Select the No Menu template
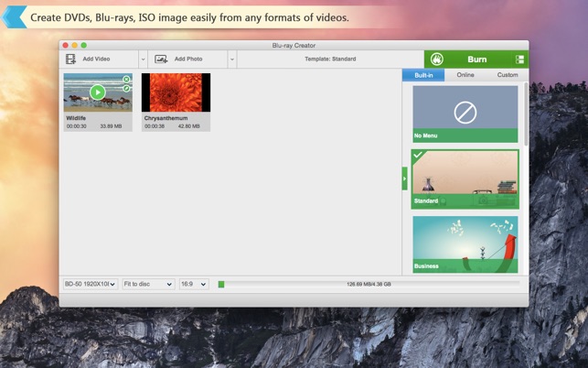Screen dimensions: 588x368 click(465, 114)
